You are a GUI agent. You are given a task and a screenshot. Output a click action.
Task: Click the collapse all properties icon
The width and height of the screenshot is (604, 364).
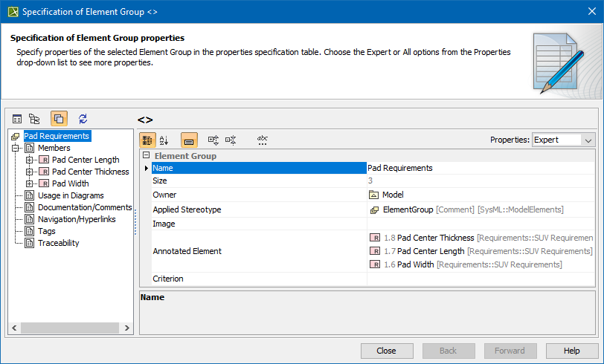pyautogui.click(x=231, y=140)
